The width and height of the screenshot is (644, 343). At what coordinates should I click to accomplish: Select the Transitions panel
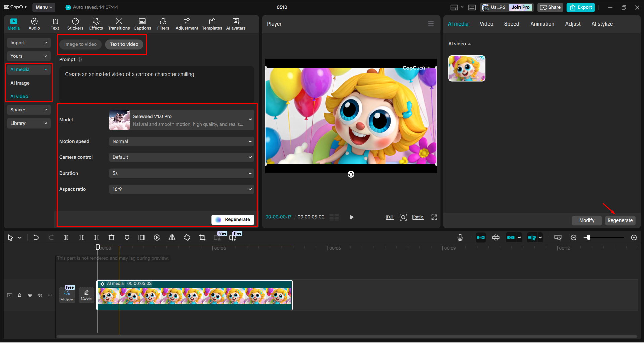(119, 23)
